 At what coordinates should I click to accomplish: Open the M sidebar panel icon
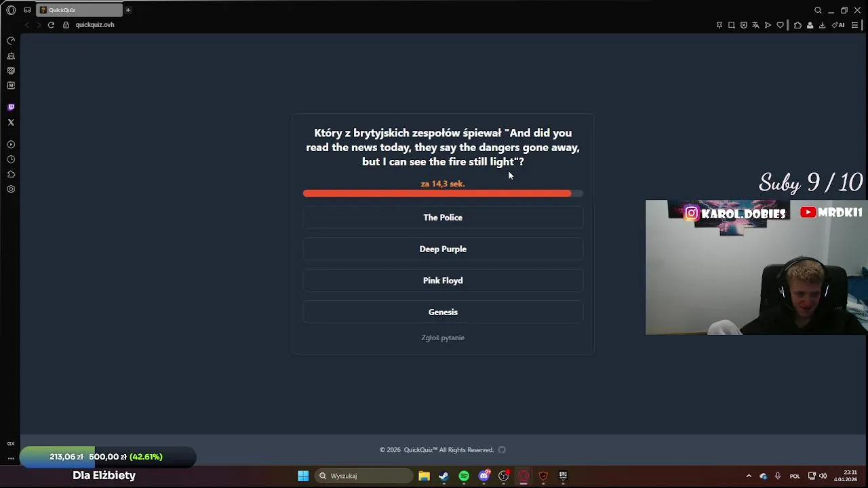11,85
